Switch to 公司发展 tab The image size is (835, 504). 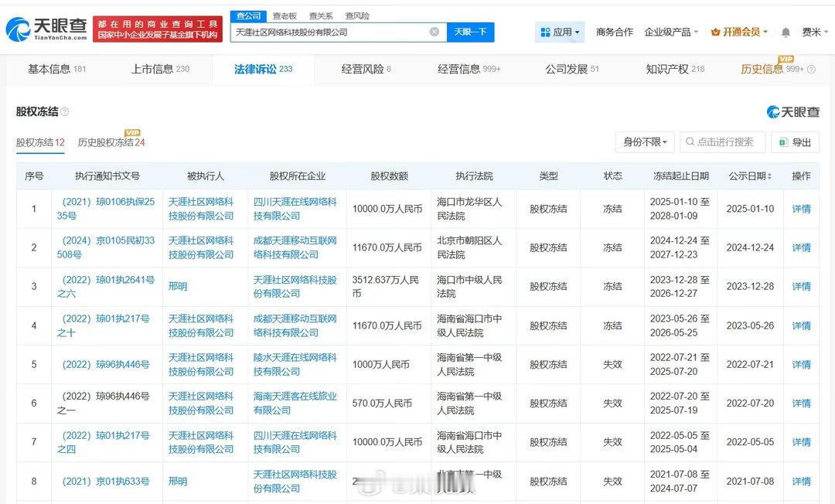572,70
